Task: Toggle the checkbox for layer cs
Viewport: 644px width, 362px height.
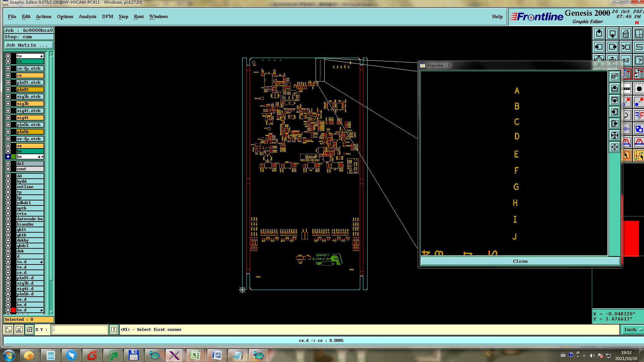Action: coord(8,75)
